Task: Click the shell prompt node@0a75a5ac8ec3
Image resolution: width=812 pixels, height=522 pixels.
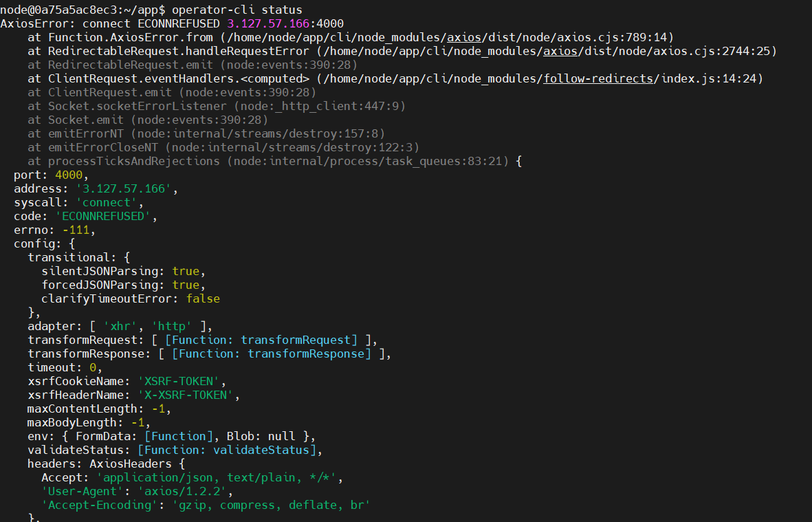Action: (62, 9)
